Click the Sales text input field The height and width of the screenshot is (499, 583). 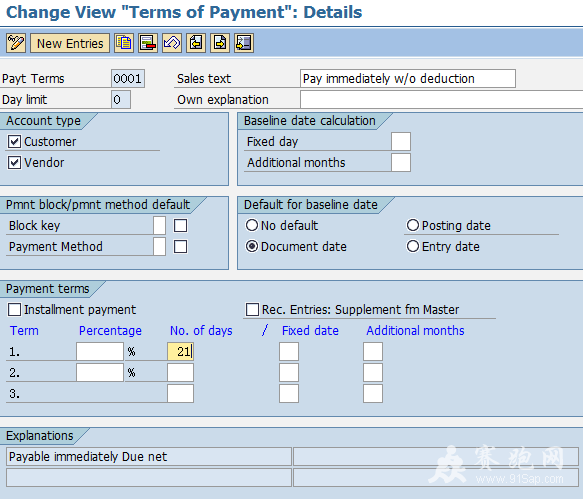click(x=408, y=78)
